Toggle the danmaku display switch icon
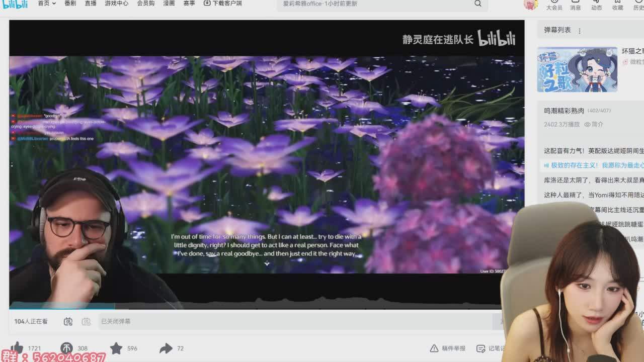 click(x=68, y=321)
